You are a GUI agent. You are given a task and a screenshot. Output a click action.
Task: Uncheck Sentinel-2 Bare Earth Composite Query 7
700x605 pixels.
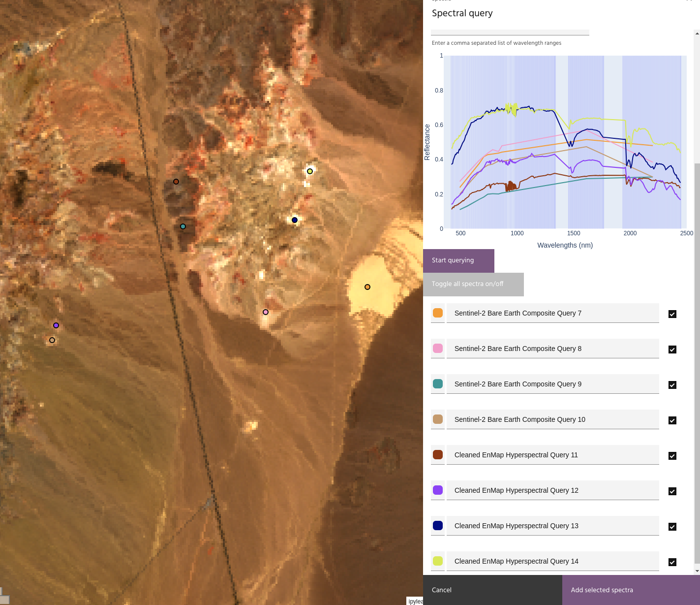[x=672, y=314]
